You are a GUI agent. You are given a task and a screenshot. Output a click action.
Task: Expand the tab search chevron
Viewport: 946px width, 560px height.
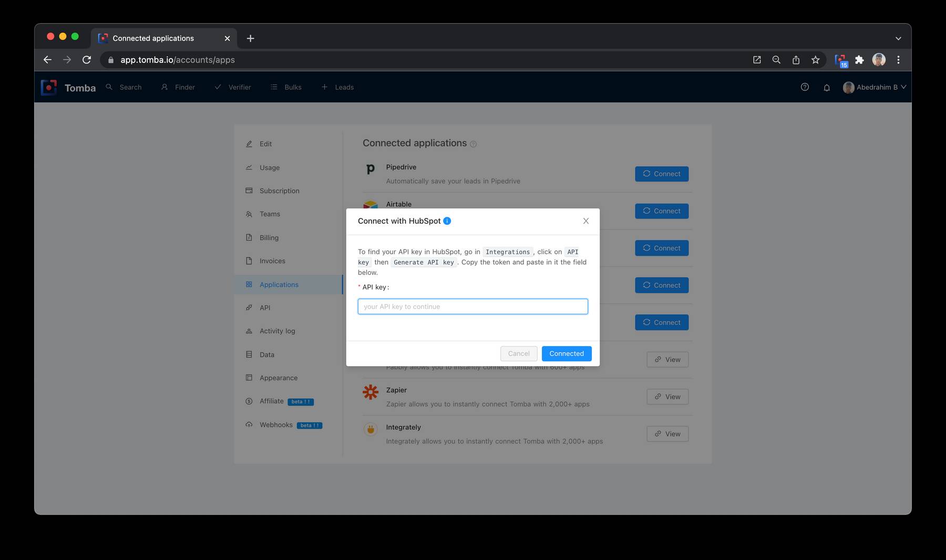[x=898, y=38]
